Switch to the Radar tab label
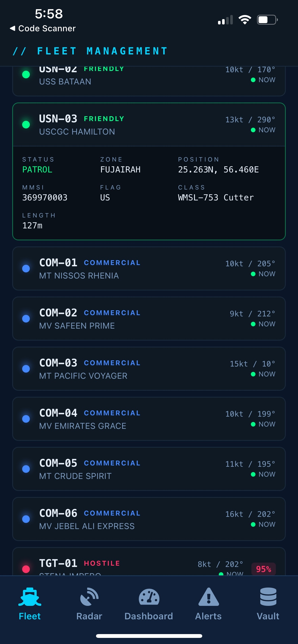The image size is (298, 644). (89, 616)
